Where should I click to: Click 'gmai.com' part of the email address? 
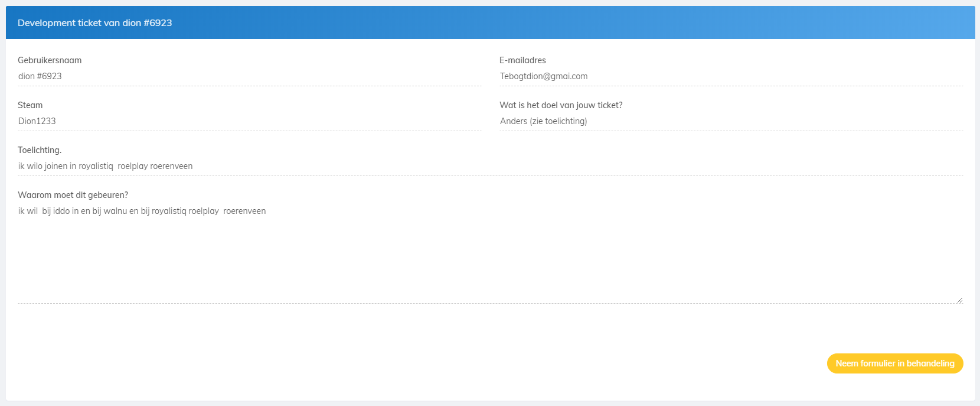569,76
